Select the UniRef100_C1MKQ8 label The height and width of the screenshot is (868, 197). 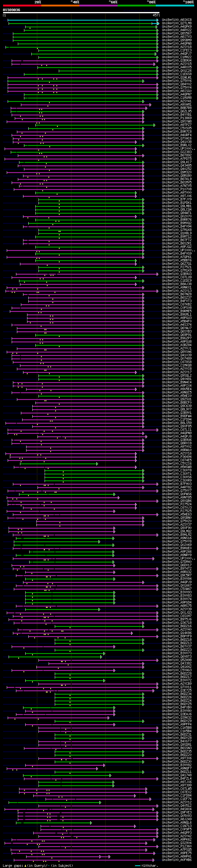[x=177, y=365]
